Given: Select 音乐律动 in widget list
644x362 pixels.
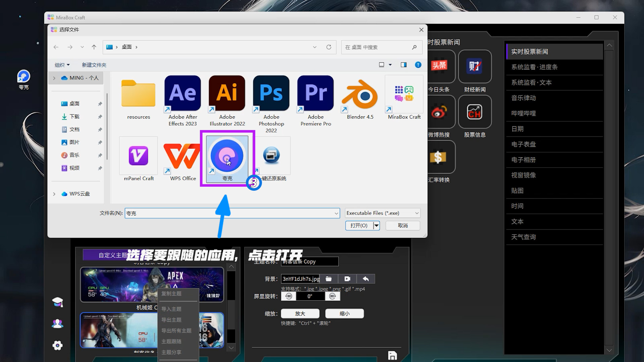Looking at the screenshot, I should click(x=554, y=98).
